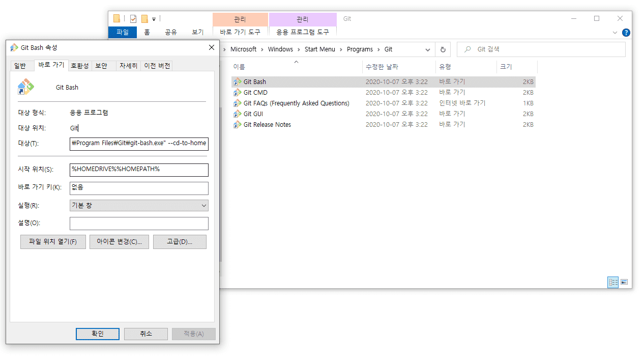Select the Git CMD file name

pos(255,93)
